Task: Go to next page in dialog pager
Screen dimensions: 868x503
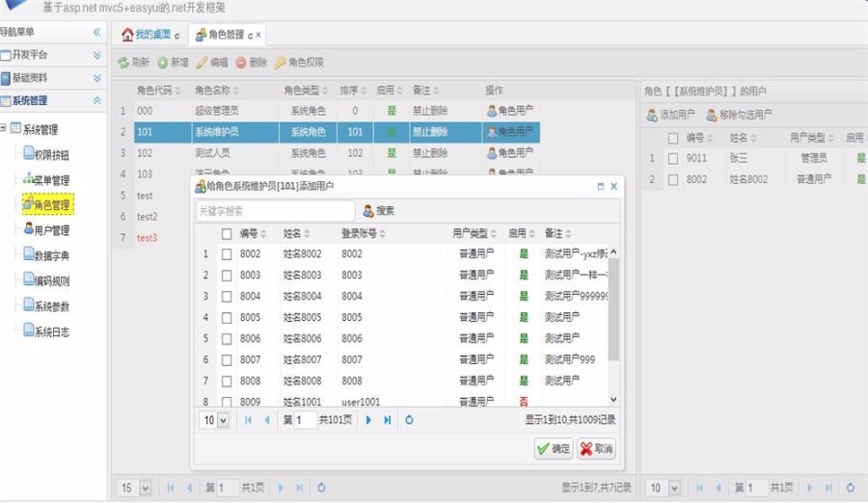Action: [368, 420]
